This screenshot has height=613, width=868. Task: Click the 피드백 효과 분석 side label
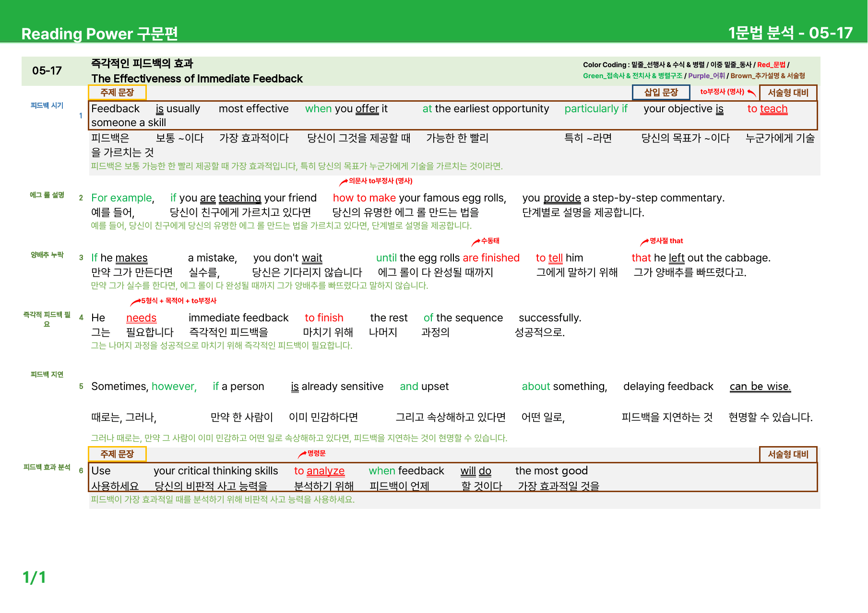click(47, 467)
